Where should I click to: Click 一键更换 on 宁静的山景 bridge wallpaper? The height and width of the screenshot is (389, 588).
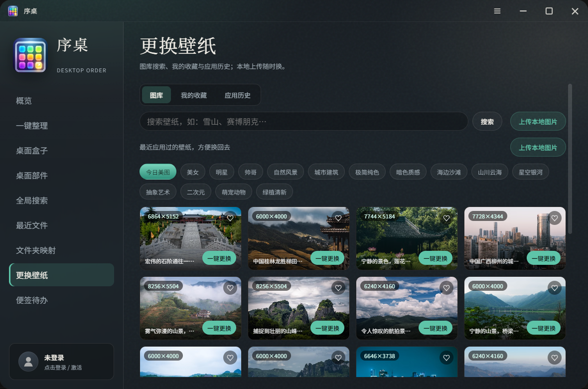[x=543, y=328]
